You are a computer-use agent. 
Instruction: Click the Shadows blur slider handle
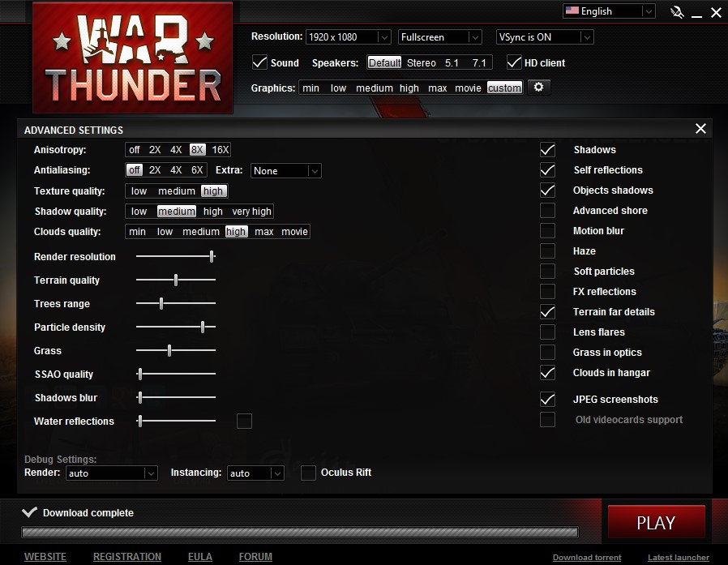pyautogui.click(x=139, y=397)
